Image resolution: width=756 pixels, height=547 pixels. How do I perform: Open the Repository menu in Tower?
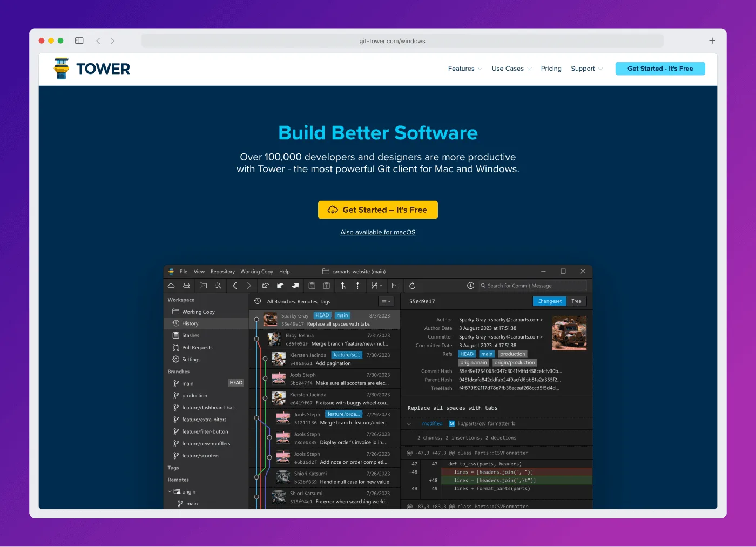[222, 272]
